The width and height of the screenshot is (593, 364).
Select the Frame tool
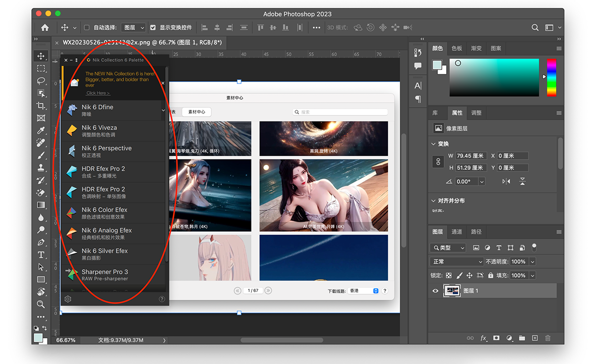pyautogui.click(x=41, y=118)
